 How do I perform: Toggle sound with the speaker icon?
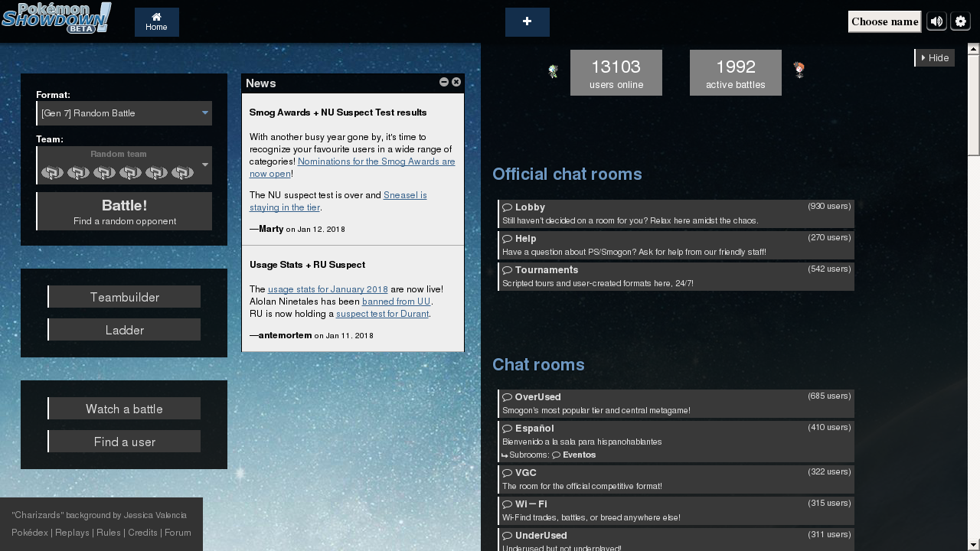click(x=936, y=21)
